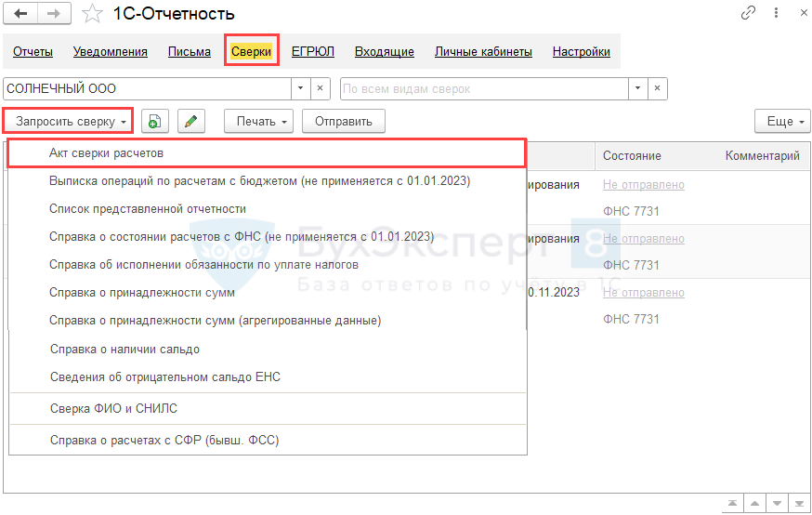This screenshot has width=812, height=515.
Task: Open the Еще menu
Action: pyautogui.click(x=779, y=121)
